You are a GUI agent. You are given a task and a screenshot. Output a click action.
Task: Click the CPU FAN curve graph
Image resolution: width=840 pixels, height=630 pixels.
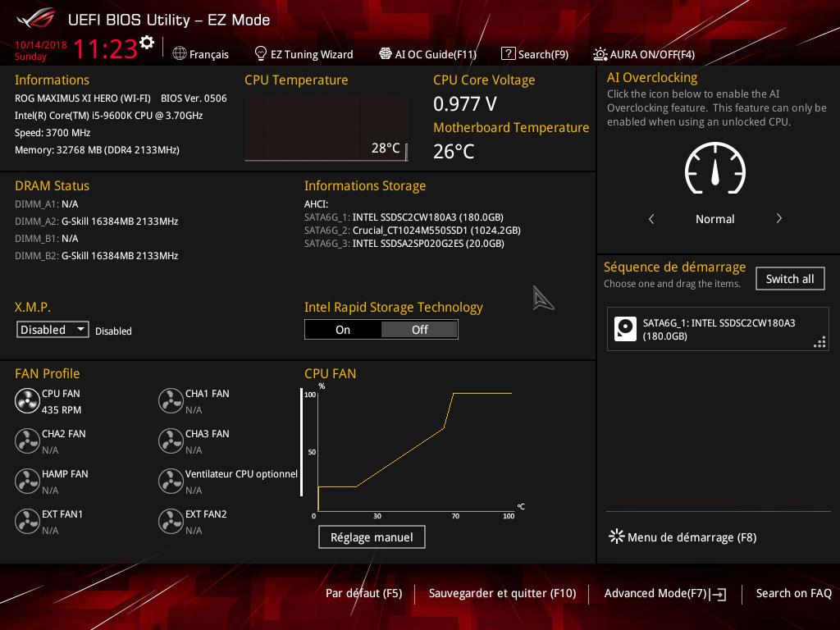pos(414,451)
